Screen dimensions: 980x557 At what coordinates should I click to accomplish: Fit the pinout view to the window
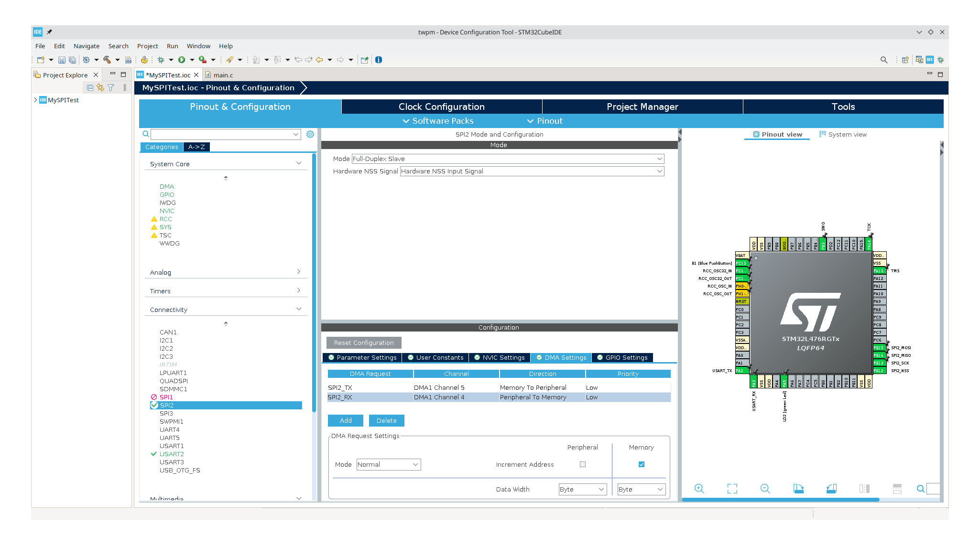coord(732,489)
